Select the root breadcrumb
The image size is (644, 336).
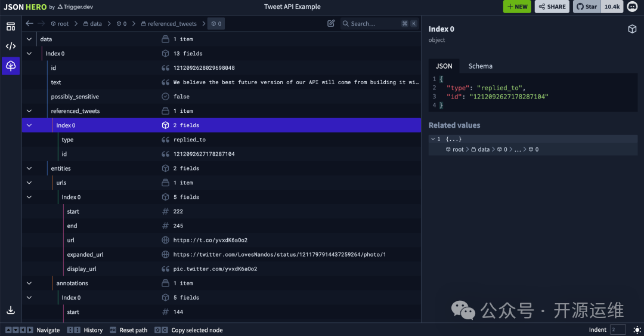coord(60,24)
